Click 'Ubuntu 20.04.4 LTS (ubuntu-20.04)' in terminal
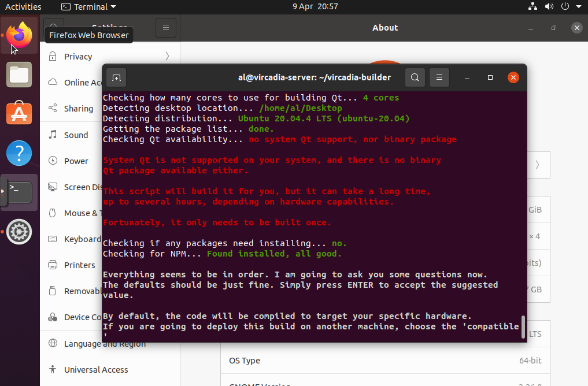 click(324, 119)
